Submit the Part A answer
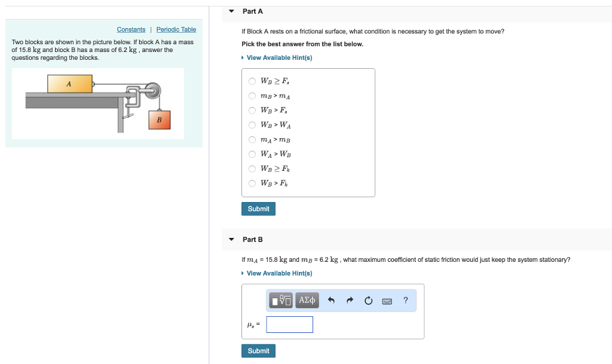 (x=258, y=209)
